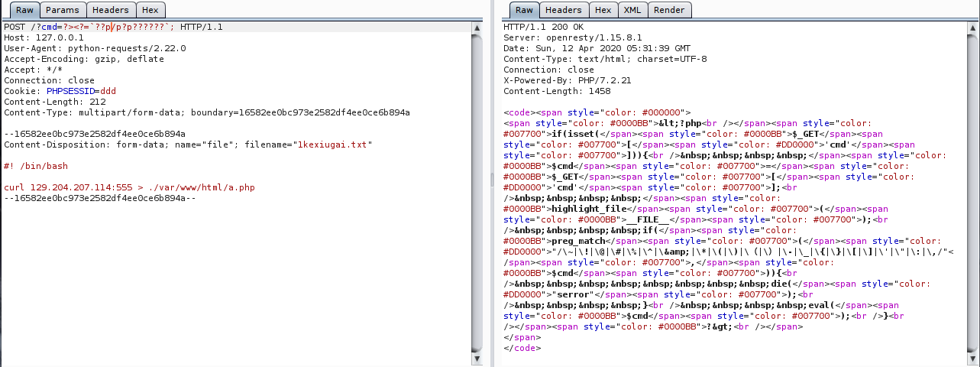Click the 'Content-Type: text/html; charset=UTF-8' line
The image size is (980, 367).
605,59
